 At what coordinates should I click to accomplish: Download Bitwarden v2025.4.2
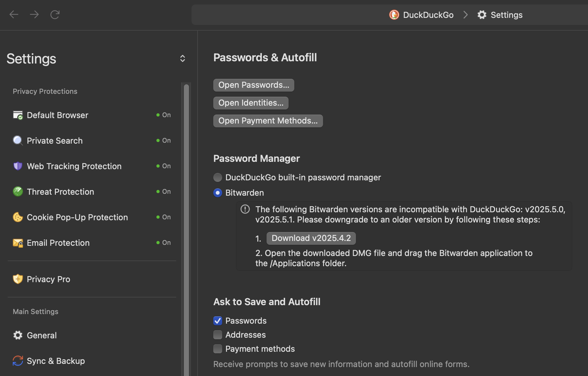pos(311,238)
